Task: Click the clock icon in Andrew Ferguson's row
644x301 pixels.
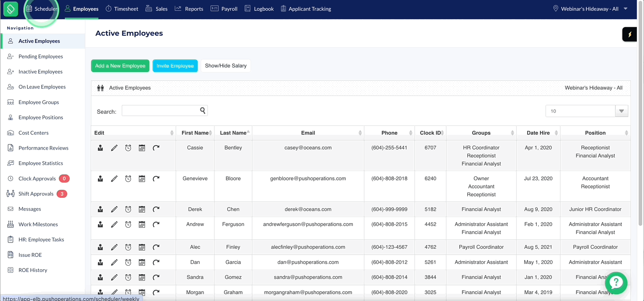Action: point(128,225)
